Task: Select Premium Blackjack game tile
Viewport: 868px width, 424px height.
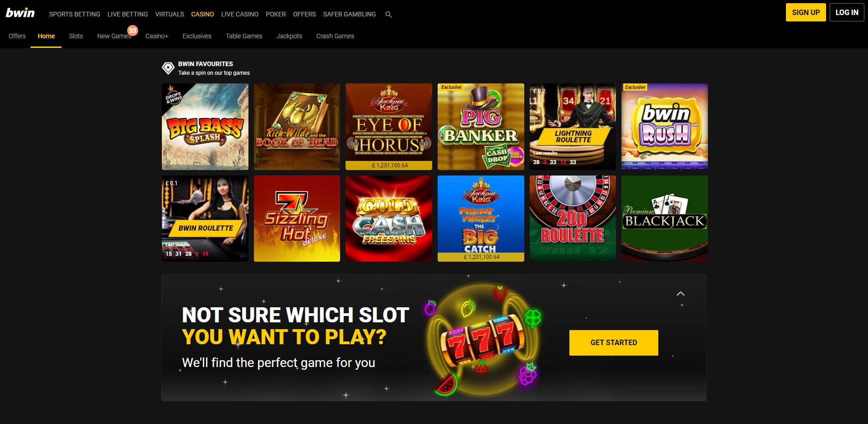Action: click(x=665, y=218)
